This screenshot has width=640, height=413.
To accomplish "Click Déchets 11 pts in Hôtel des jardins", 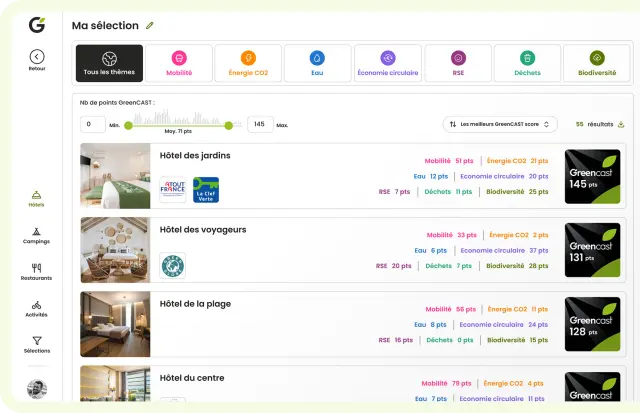I will 448,191.
